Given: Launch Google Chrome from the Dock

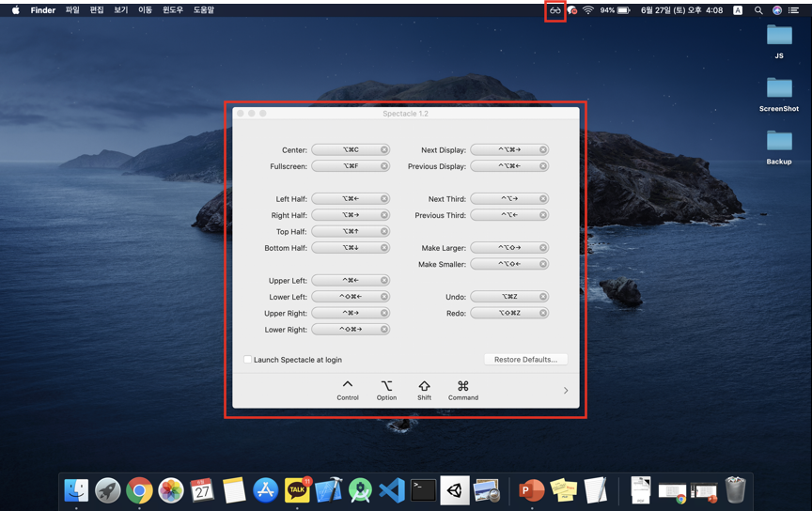Looking at the screenshot, I should pos(139,489).
